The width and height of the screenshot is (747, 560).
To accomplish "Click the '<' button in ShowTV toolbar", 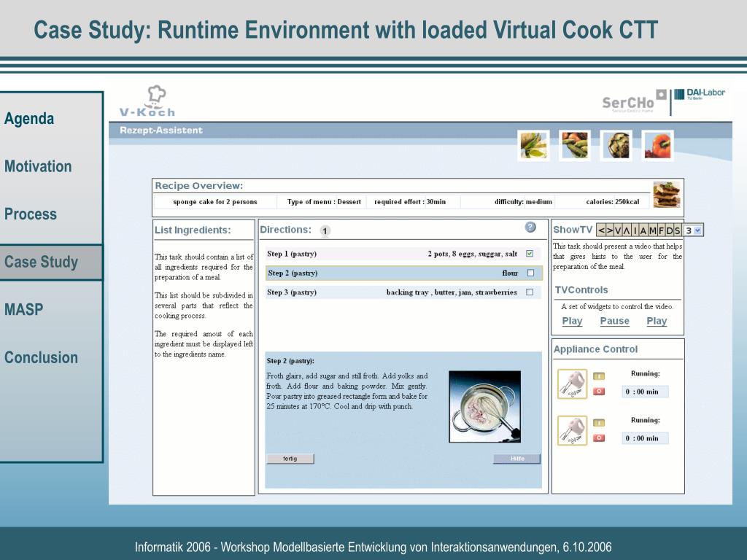I will (x=601, y=230).
